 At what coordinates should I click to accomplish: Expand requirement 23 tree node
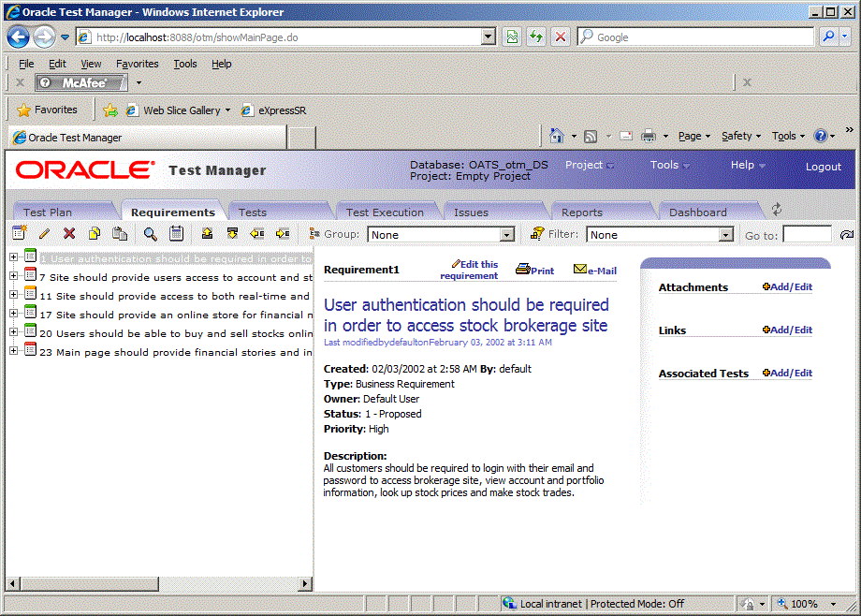coord(14,350)
